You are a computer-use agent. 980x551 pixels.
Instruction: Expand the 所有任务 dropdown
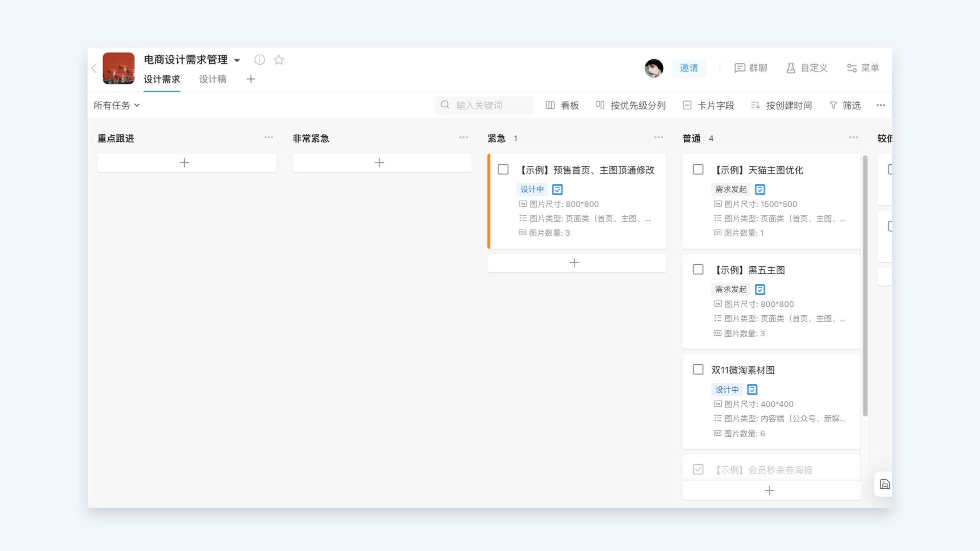[116, 105]
